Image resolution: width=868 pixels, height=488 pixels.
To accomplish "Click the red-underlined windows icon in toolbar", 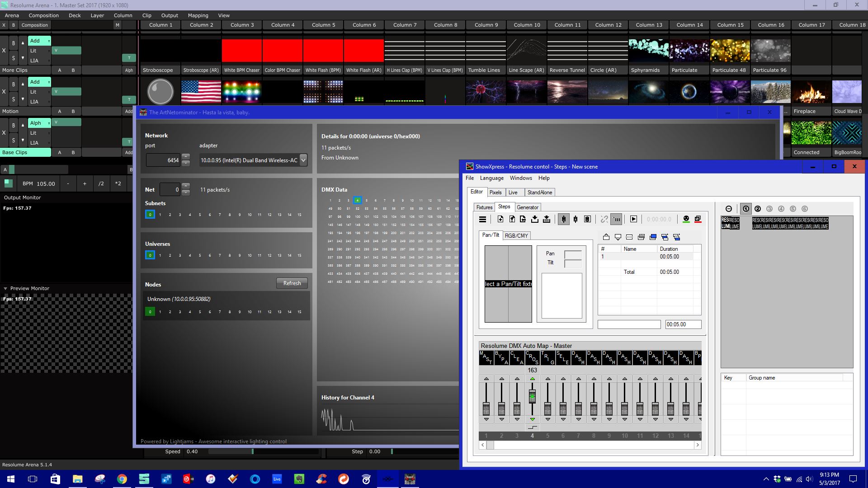I will (698, 219).
